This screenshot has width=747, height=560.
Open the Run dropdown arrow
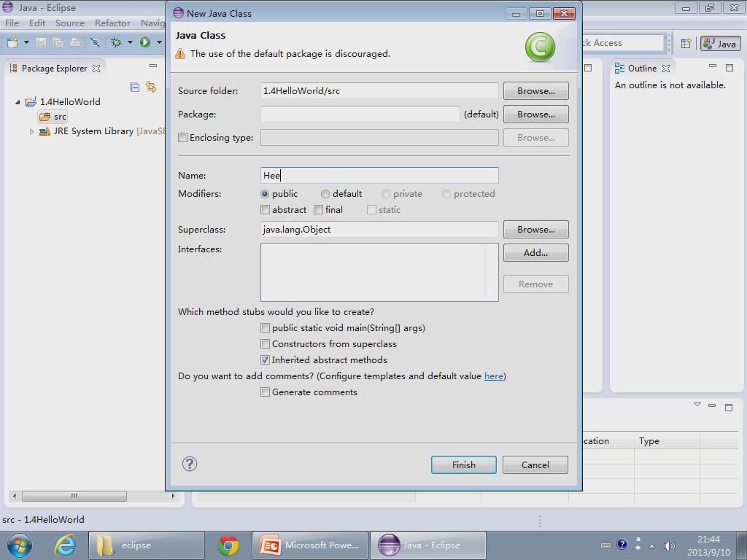159,43
